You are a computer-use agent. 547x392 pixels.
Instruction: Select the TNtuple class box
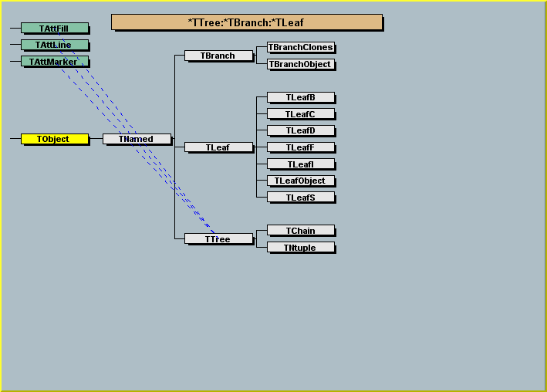point(301,248)
